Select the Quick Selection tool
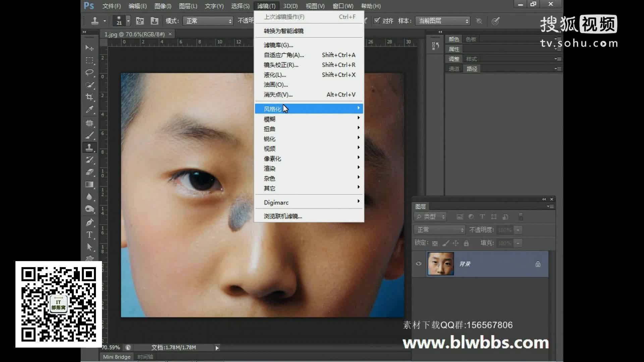The width and height of the screenshot is (644, 362). pos(89,85)
